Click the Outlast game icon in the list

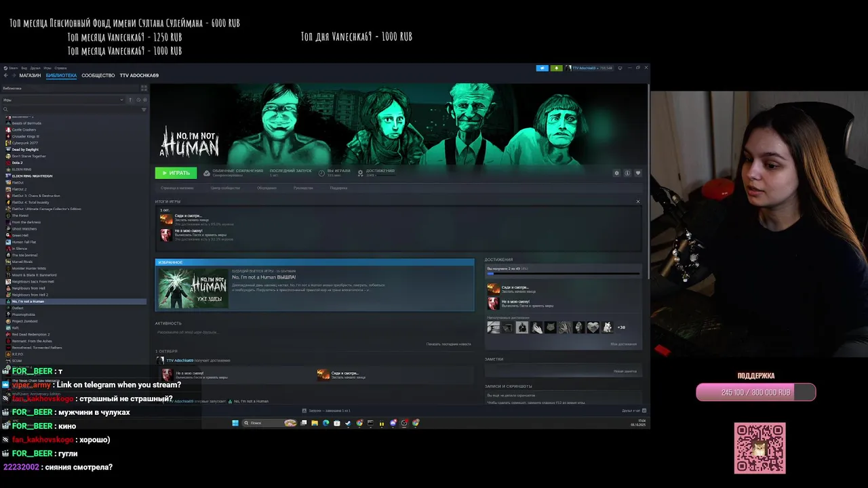click(8, 308)
